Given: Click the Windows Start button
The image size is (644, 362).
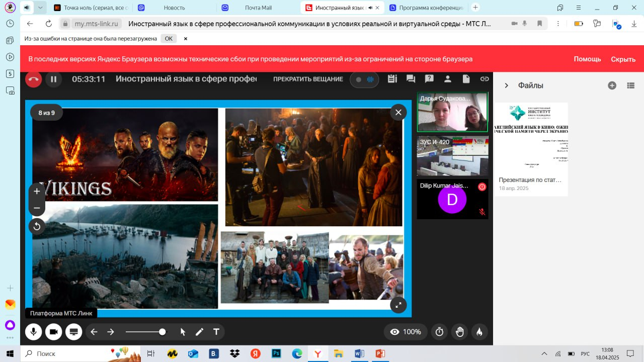Looking at the screenshot, I should point(10,353).
